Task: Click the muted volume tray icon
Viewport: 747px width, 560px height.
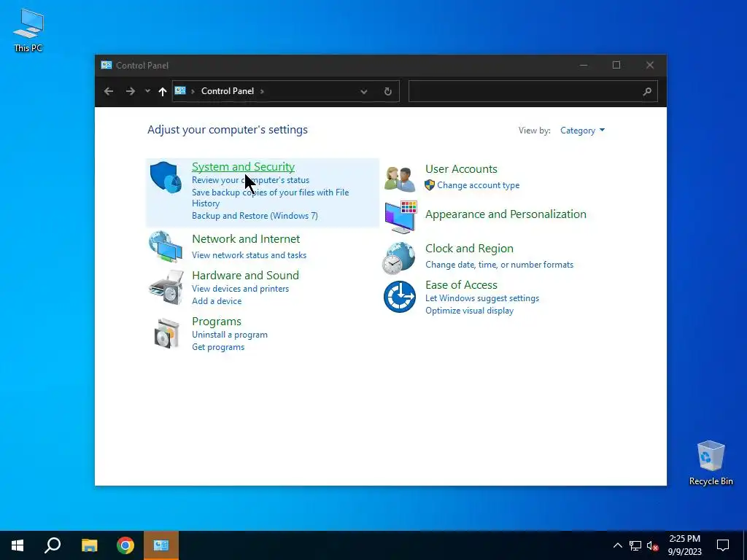Action: [x=652, y=545]
